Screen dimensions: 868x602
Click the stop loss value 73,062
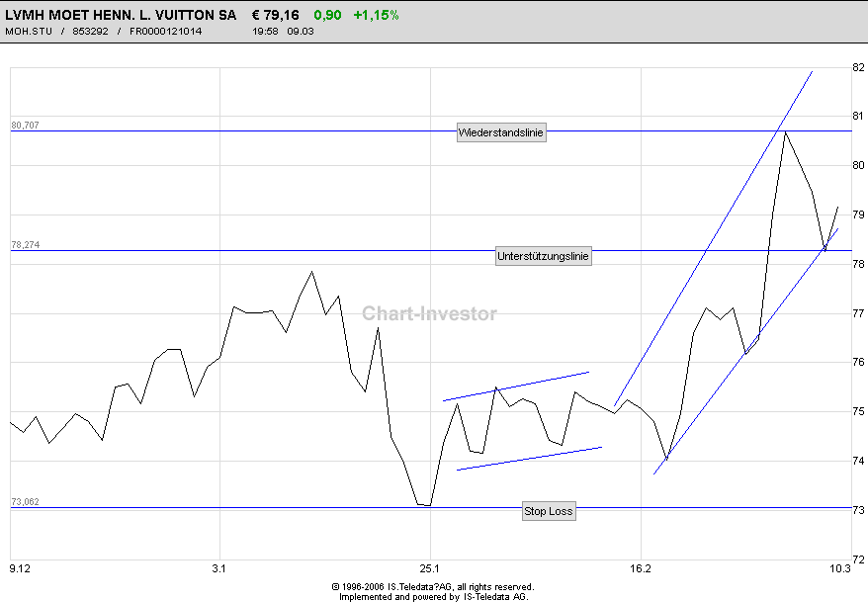(26, 502)
